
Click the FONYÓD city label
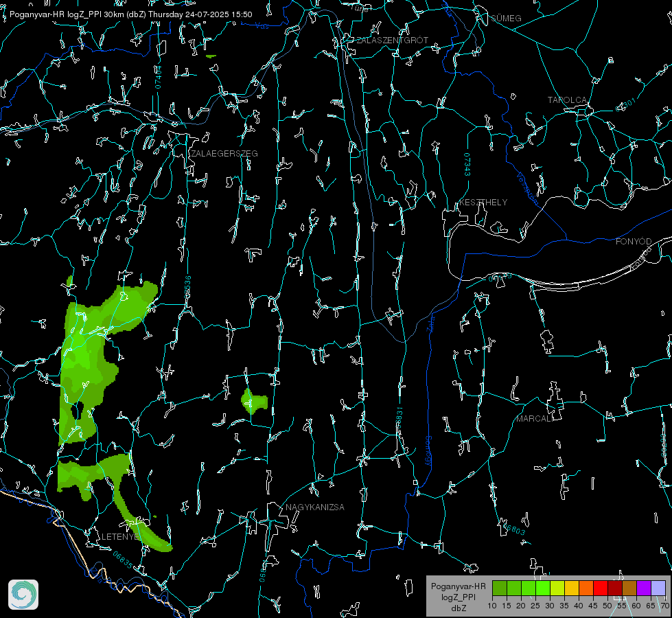pyautogui.click(x=634, y=242)
